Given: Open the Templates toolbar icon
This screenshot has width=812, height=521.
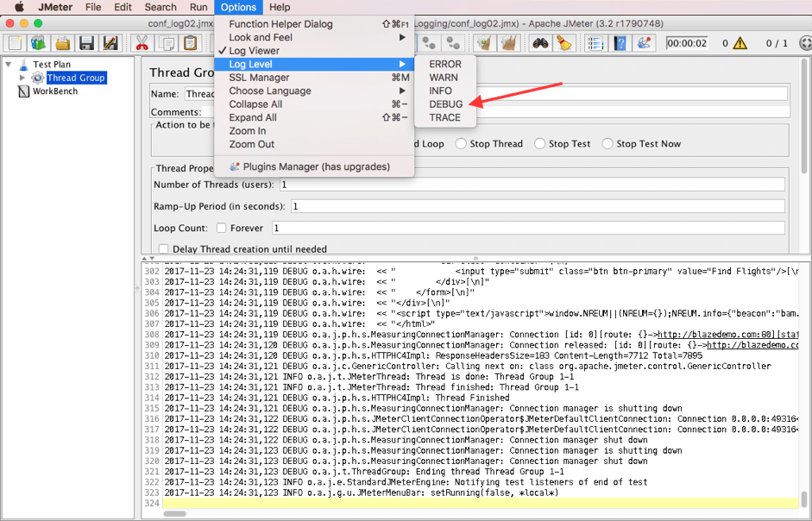Looking at the screenshot, I should click(39, 43).
